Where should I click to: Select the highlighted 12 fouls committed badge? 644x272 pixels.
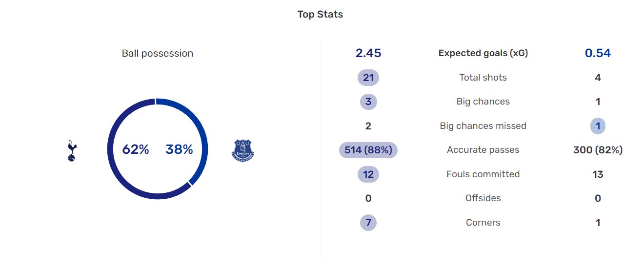(x=368, y=174)
